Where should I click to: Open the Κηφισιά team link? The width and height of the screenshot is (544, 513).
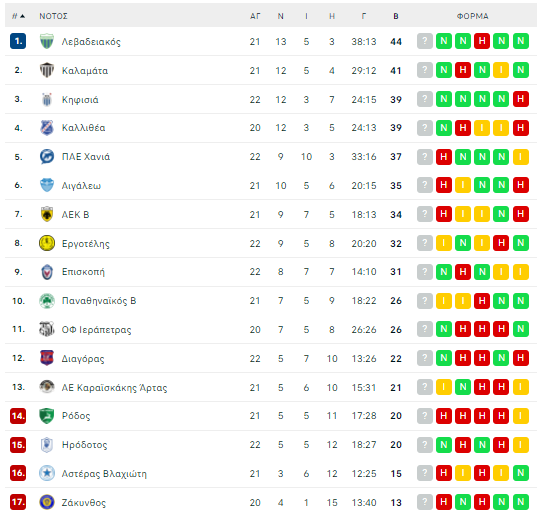(x=80, y=100)
